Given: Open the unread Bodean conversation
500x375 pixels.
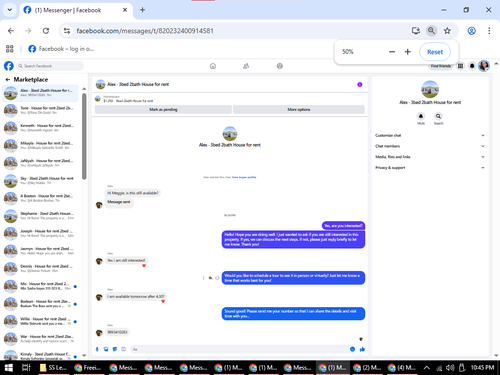Looking at the screenshot, I should (41, 304).
